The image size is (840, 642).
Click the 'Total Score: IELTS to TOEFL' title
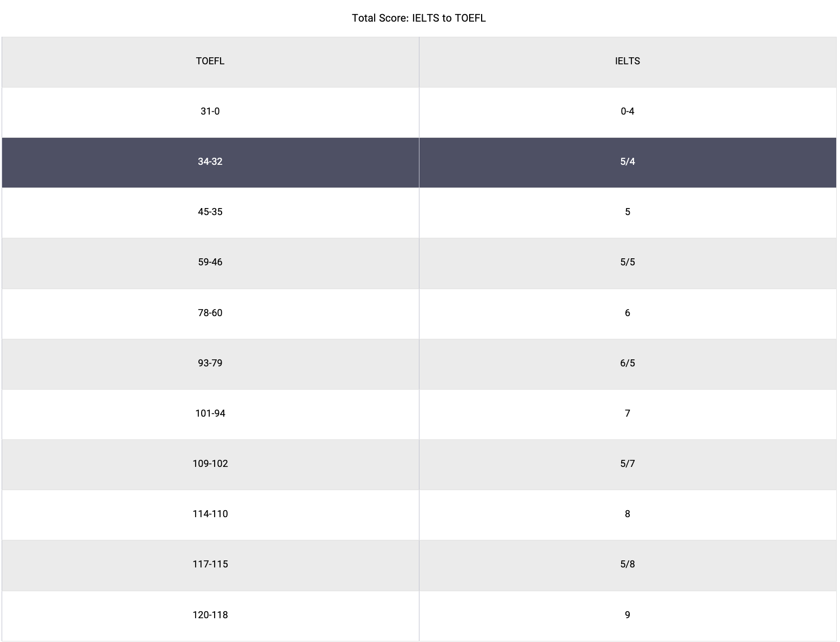click(419, 18)
